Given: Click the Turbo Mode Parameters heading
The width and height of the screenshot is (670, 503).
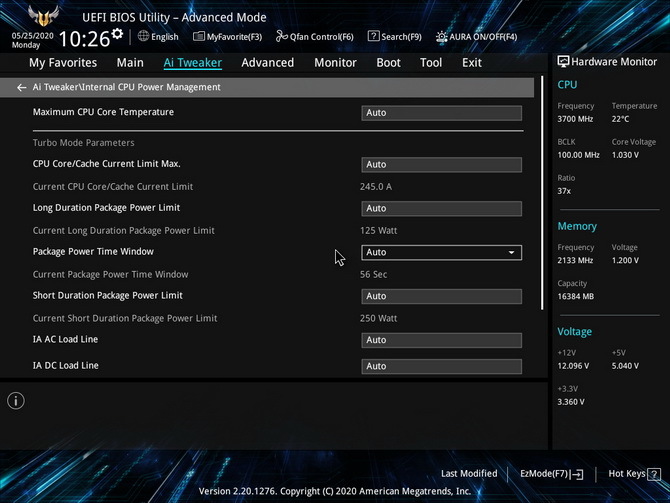Looking at the screenshot, I should (x=84, y=143).
